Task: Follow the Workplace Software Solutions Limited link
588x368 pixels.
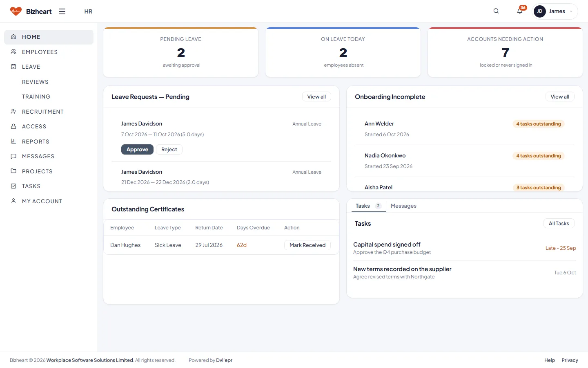Action: click(90, 360)
